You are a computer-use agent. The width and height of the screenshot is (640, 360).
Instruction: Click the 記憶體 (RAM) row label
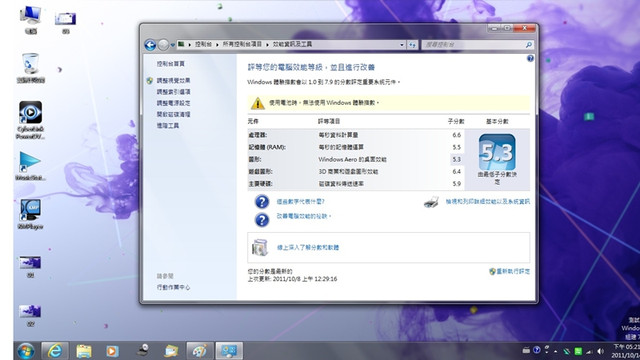(x=267, y=147)
